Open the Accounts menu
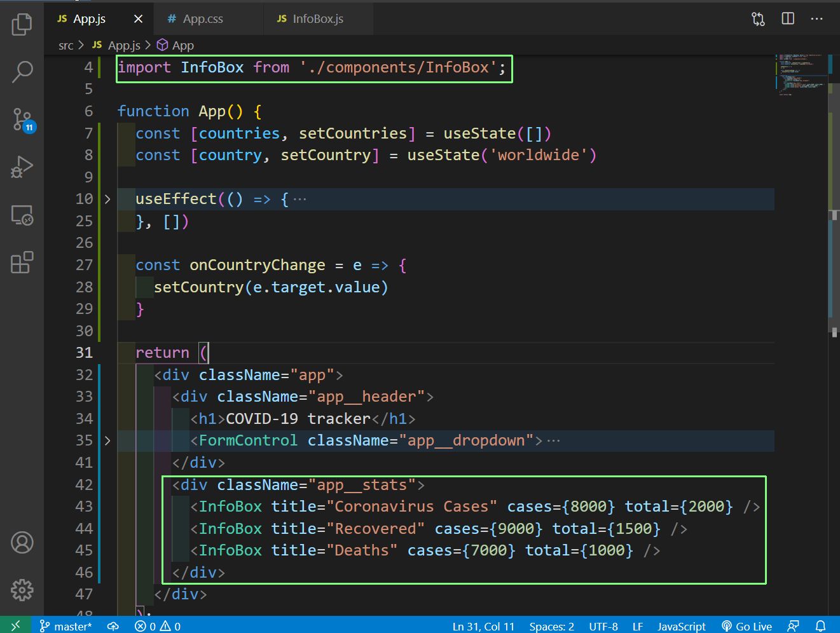 coord(22,543)
